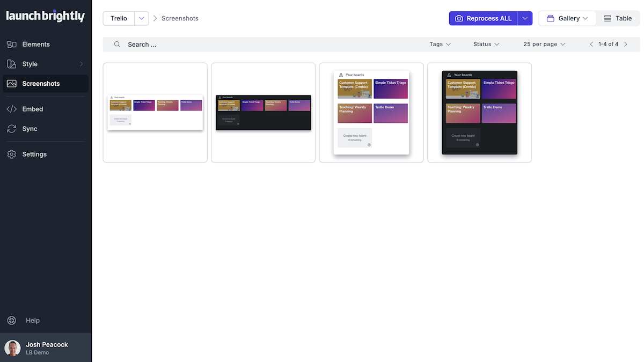Expand the Trello project dropdown arrow
Viewport: 644px width, 362px height.
tap(141, 18)
